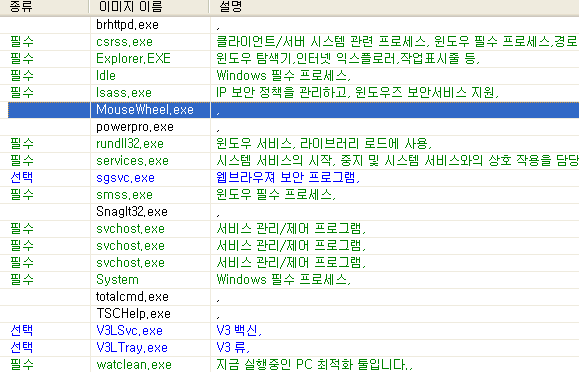
Task: Select the SnagIt32.exe process
Action: click(132, 212)
